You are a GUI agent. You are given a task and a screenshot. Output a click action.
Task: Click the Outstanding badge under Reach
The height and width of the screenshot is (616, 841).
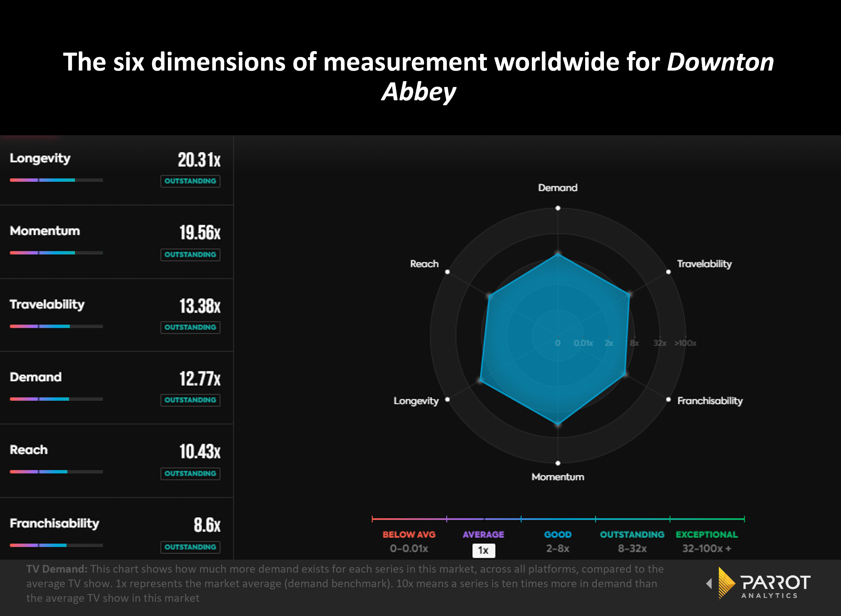(190, 474)
